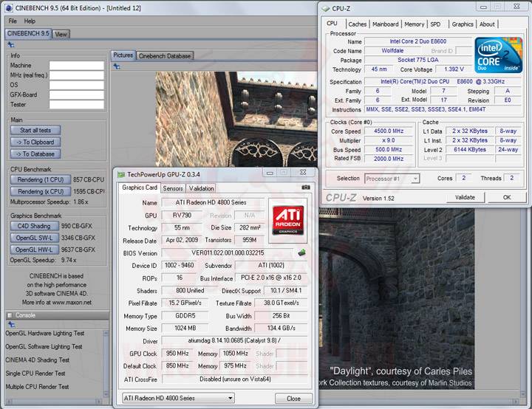Viewport: 532px width, 409px height.
Task: Open the Processor #1 selection dropdown in CPU-Z
Action: [392, 179]
